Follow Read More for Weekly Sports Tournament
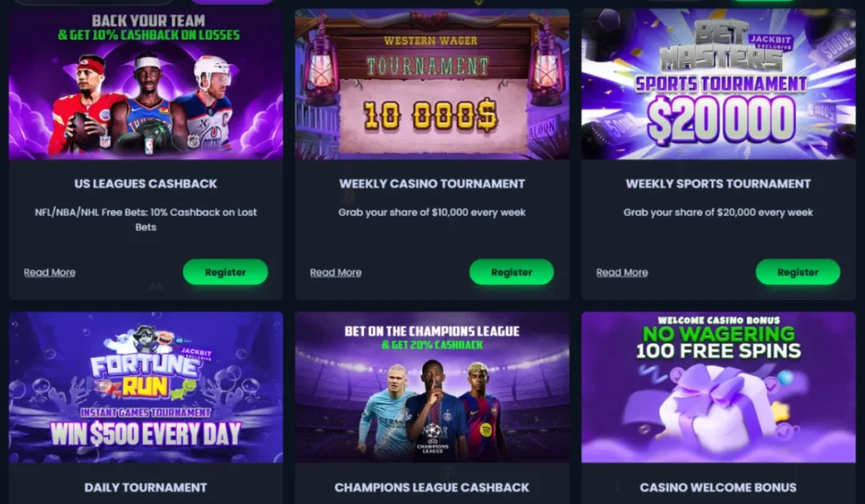 pyautogui.click(x=623, y=273)
